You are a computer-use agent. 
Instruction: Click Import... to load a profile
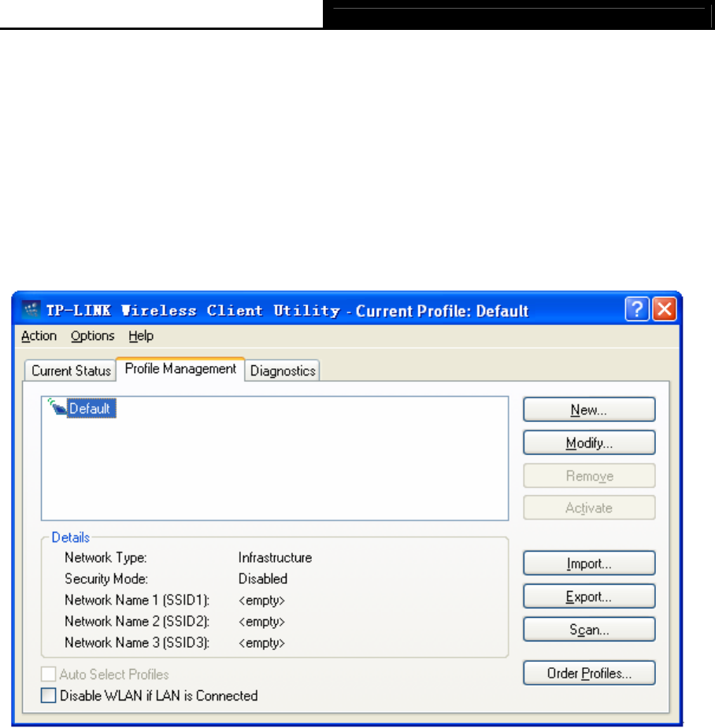(589, 564)
